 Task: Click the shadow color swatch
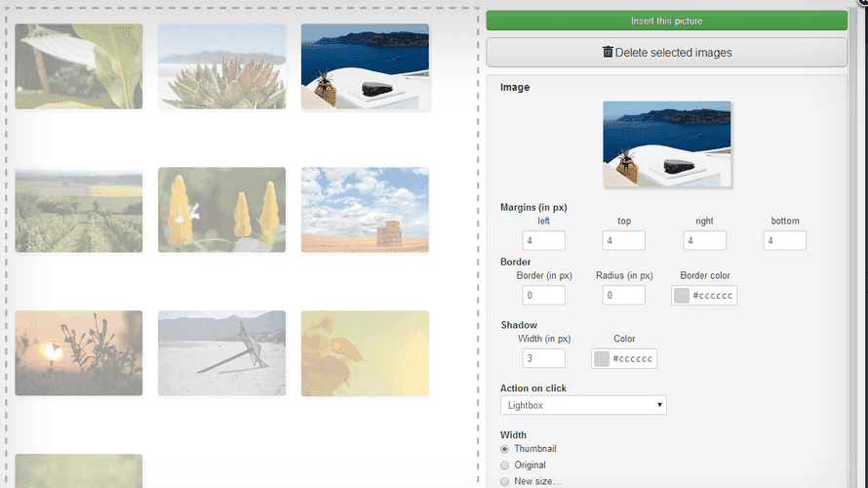602,359
